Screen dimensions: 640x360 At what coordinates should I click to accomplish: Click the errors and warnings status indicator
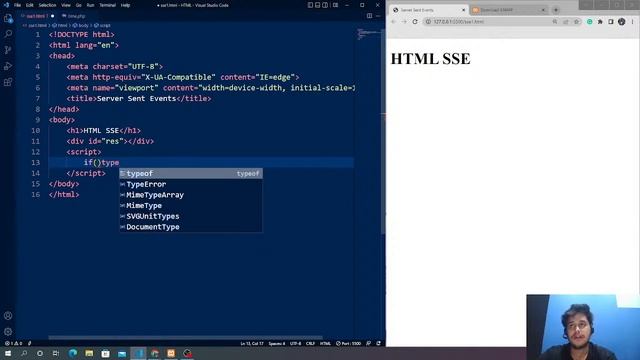point(13,343)
